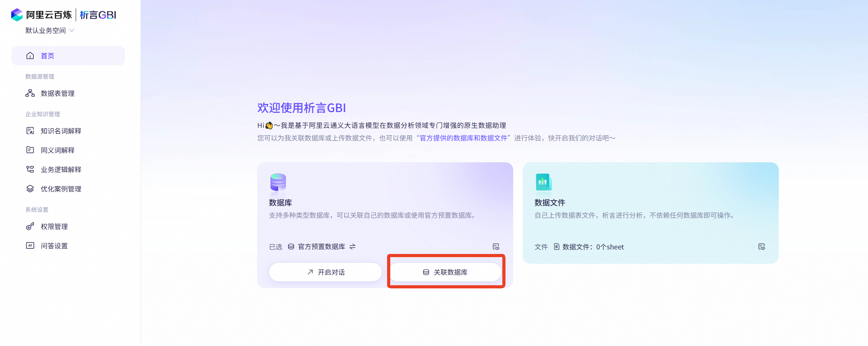Select the 数据文件：0个sheet text
Image resolution: width=868 pixels, height=346 pixels.
pos(593,247)
